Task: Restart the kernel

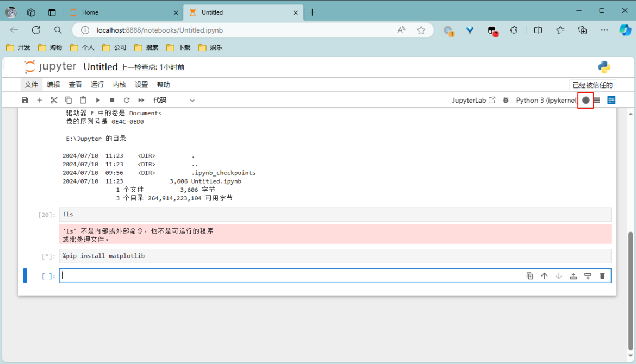Action: (x=126, y=100)
